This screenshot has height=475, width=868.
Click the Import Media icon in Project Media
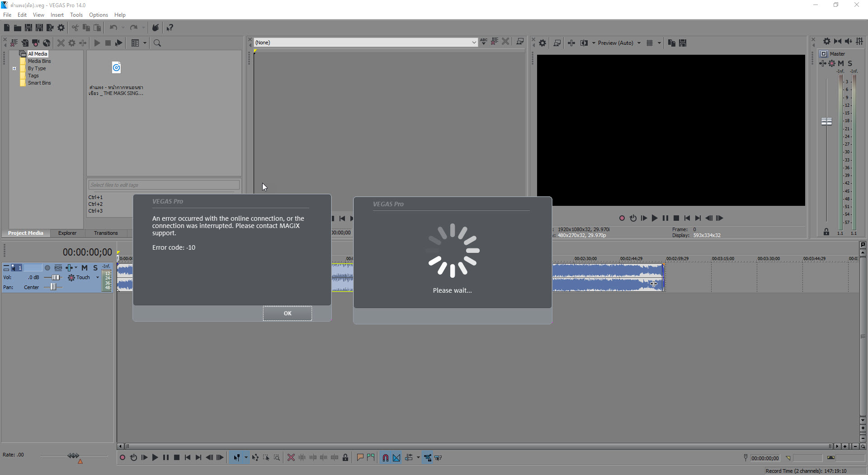25,43
